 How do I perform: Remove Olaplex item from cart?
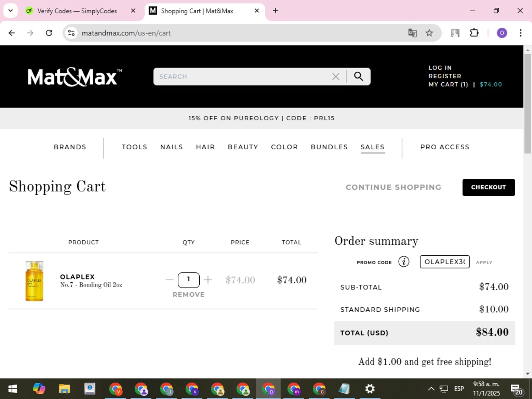pyautogui.click(x=189, y=295)
